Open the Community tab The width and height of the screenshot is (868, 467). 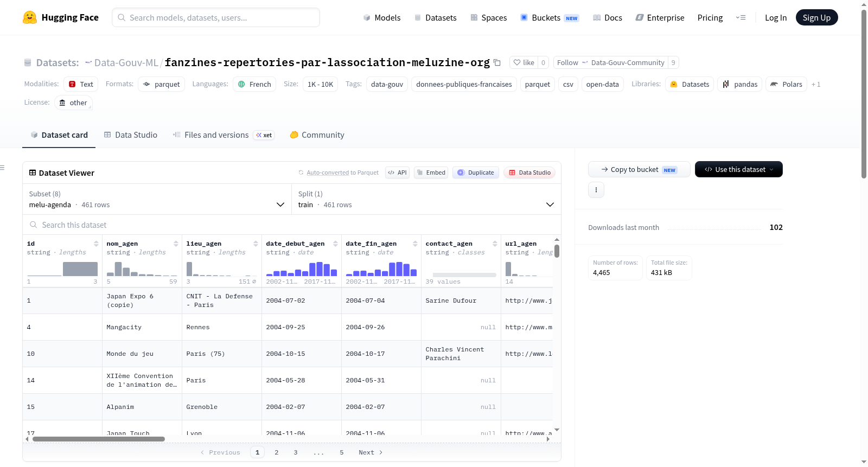click(317, 135)
